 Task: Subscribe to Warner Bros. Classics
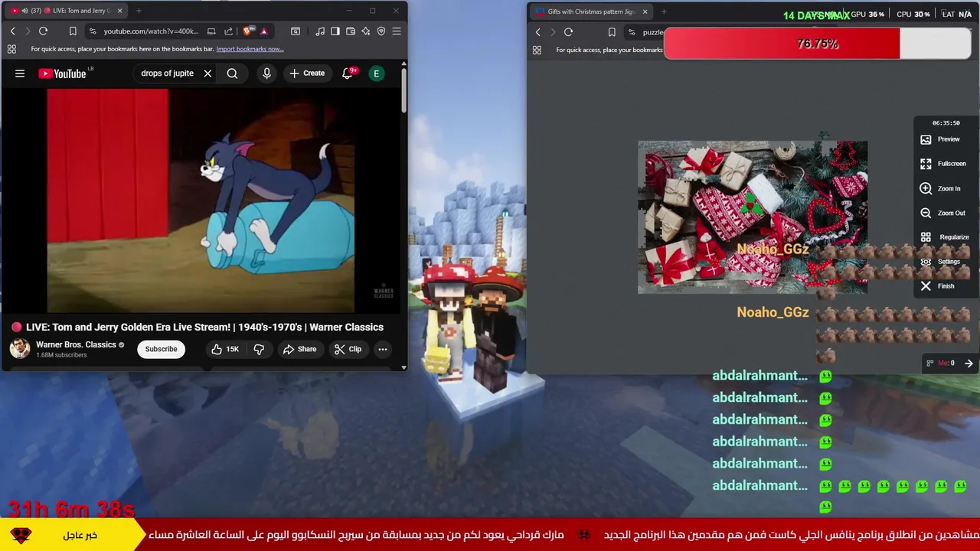161,349
